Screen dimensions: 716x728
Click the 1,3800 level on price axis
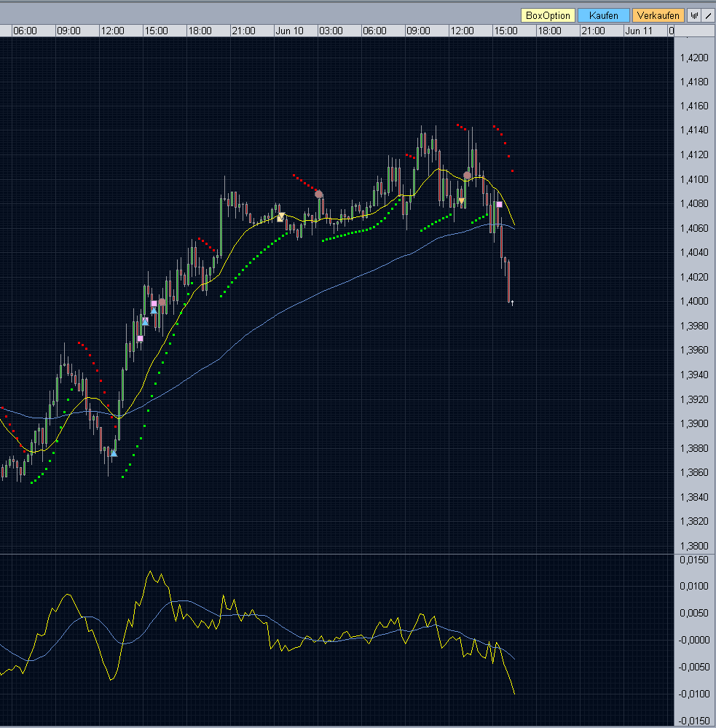(692, 546)
